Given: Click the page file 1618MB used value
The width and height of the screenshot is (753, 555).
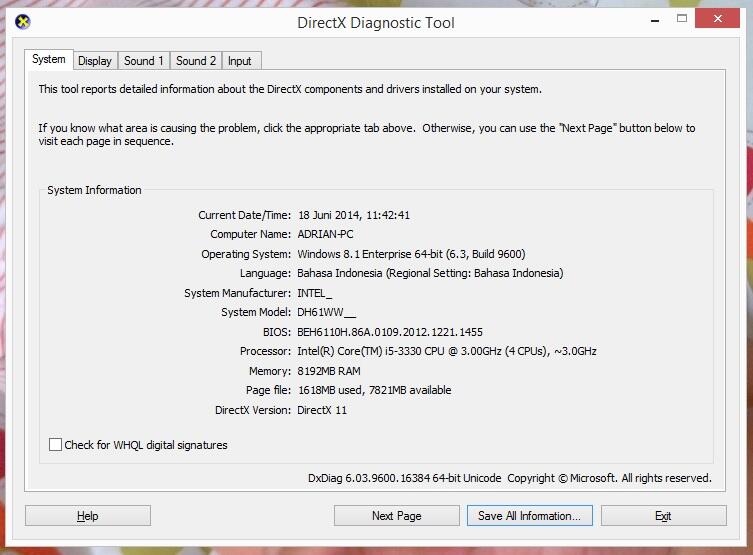Looking at the screenshot, I should click(x=375, y=390).
